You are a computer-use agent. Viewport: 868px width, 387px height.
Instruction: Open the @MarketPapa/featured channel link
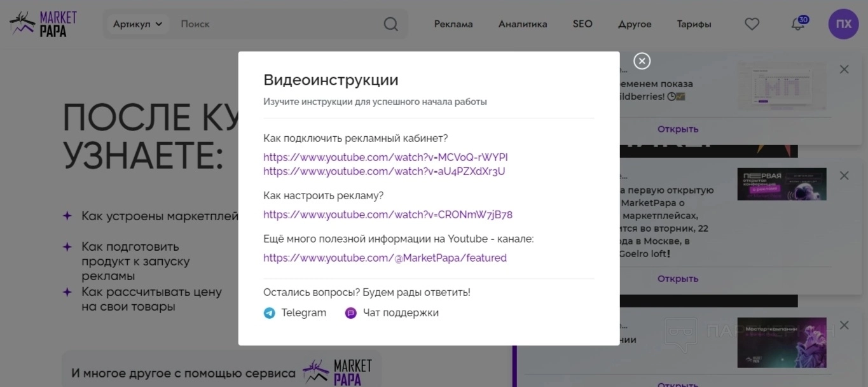(385, 258)
